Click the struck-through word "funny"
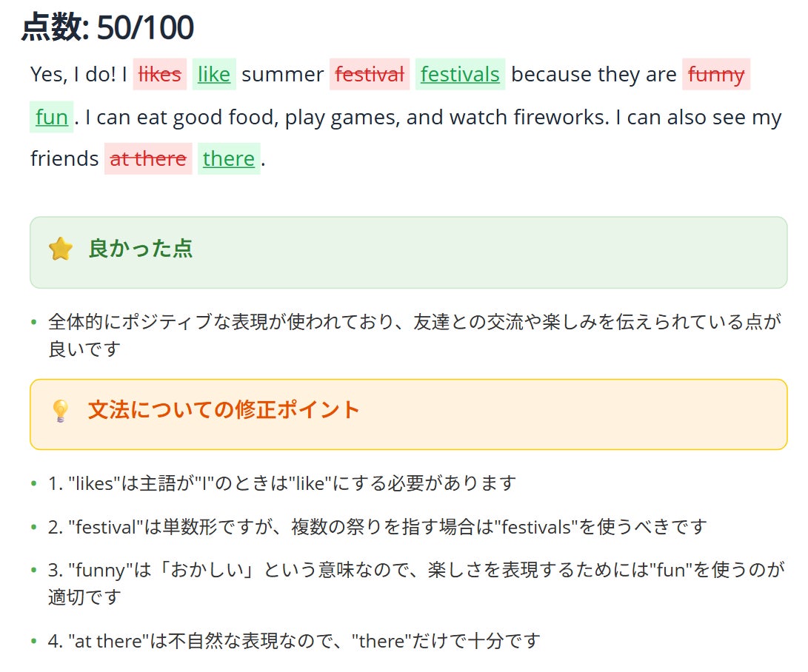 (x=716, y=74)
